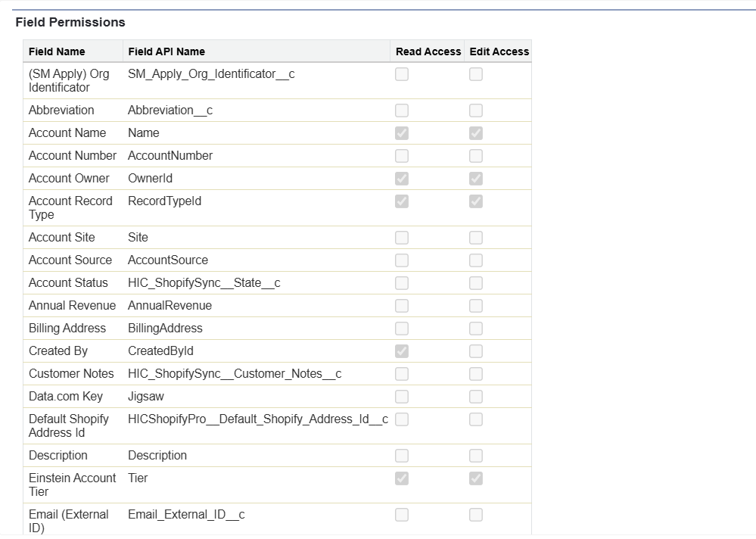Toggle Read Access for Account Owner

[402, 179]
